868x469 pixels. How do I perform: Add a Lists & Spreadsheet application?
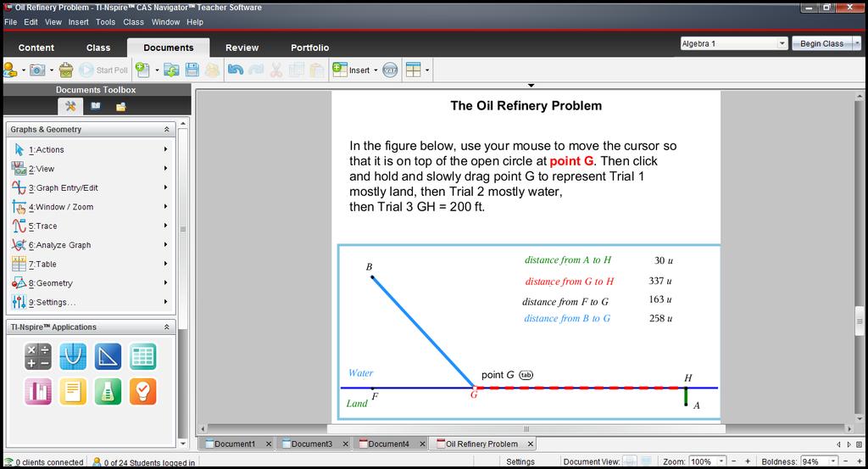(142, 356)
